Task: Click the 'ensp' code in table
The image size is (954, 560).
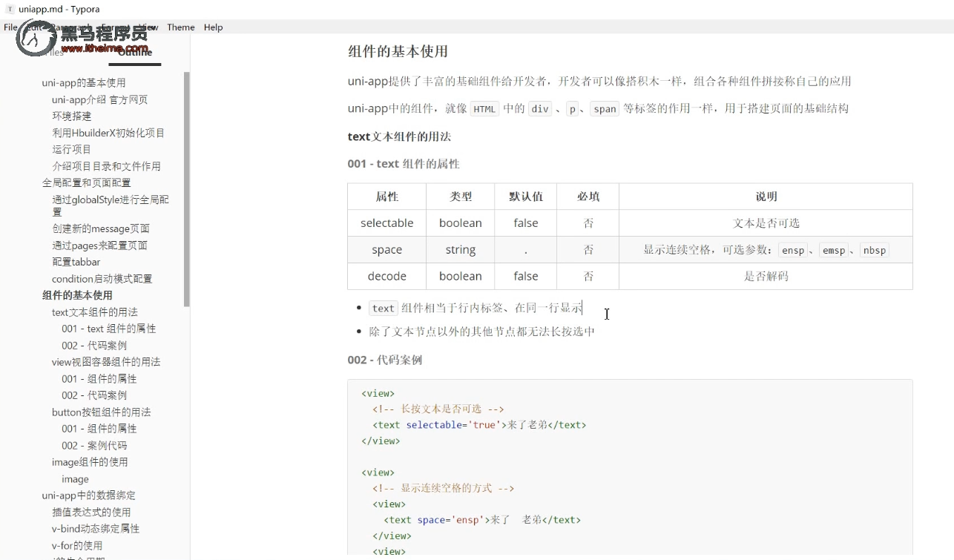Action: point(793,251)
